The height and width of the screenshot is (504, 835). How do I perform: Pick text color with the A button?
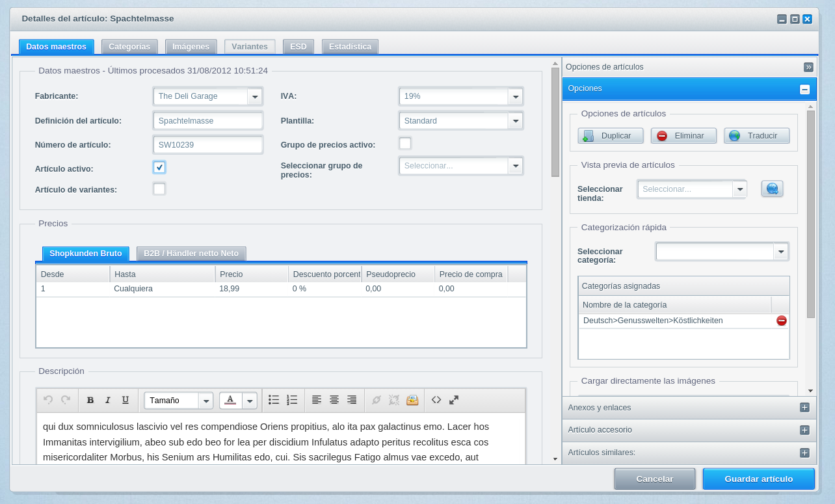click(x=230, y=400)
